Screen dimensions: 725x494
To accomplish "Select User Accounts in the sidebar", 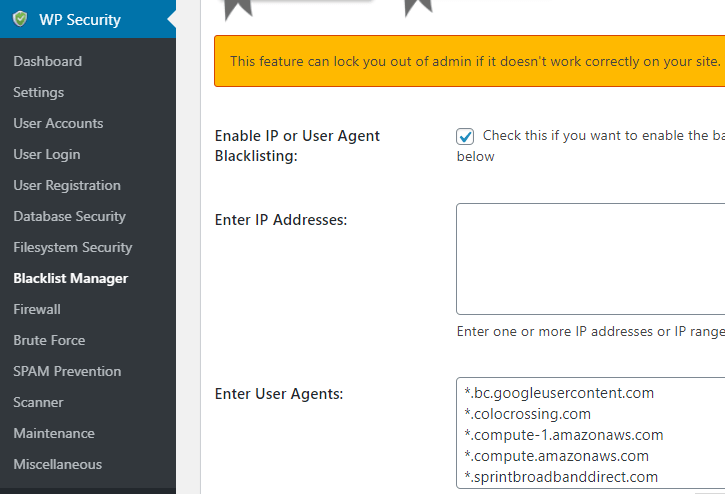I will [58, 123].
